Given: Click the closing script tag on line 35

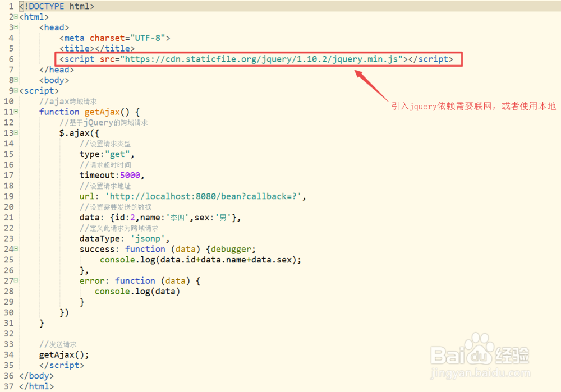Looking at the screenshot, I should pyautogui.click(x=62, y=365).
